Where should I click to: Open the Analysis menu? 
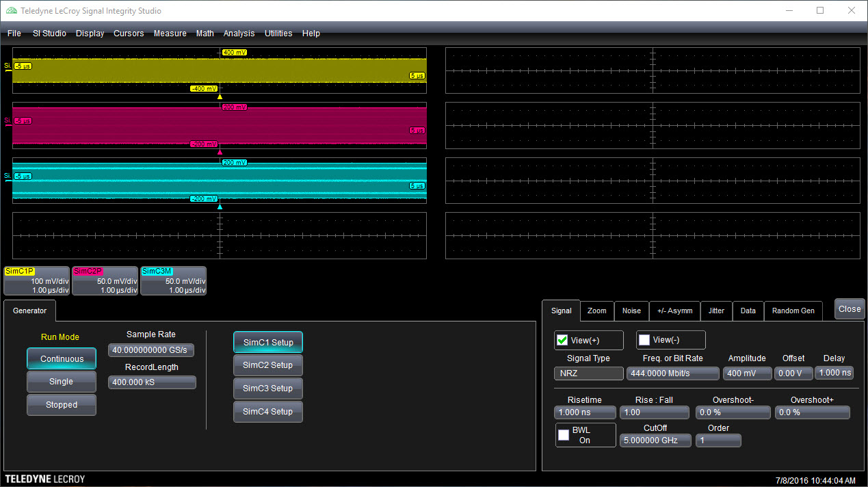coord(239,34)
